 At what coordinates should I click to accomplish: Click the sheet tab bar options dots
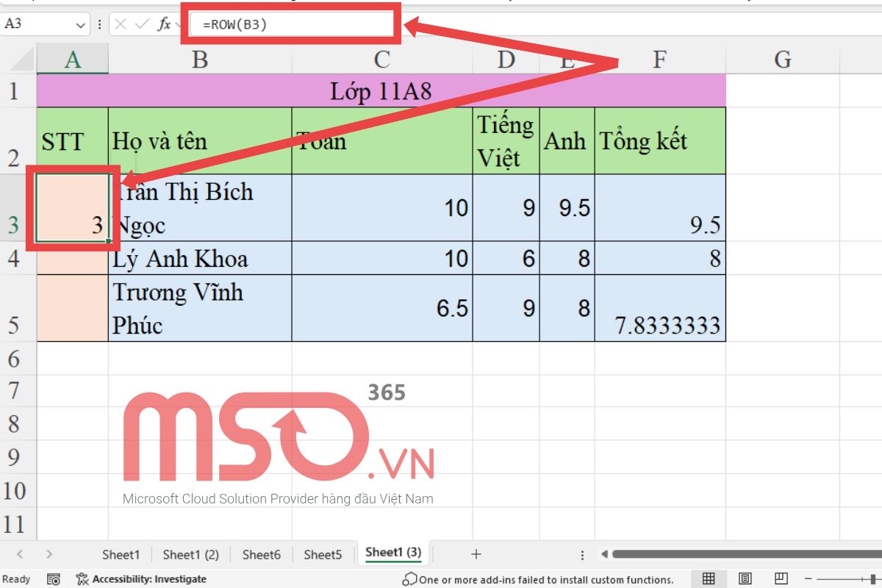point(582,555)
